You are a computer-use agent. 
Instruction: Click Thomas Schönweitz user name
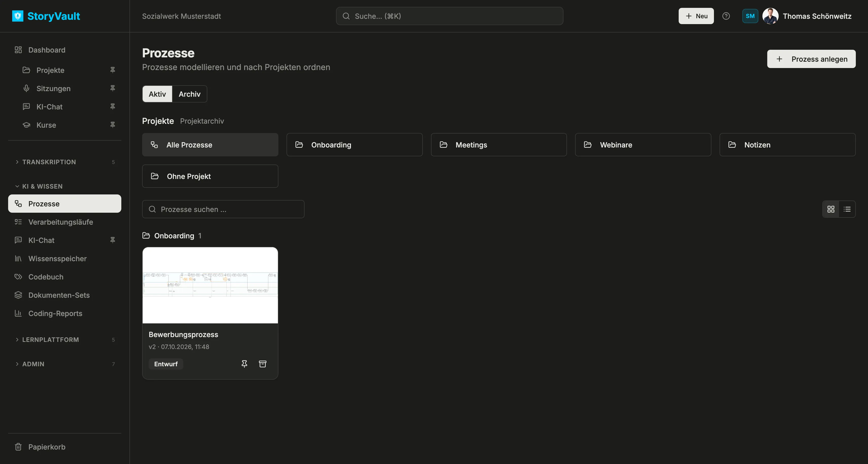817,16
